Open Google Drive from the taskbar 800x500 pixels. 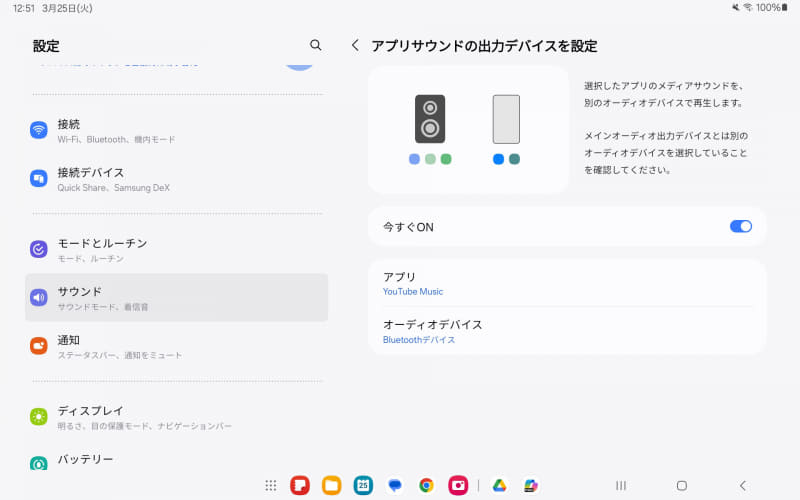499,485
